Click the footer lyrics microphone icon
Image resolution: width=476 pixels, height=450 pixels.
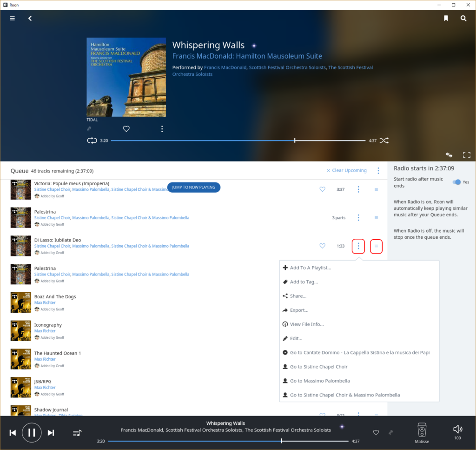[390, 432]
